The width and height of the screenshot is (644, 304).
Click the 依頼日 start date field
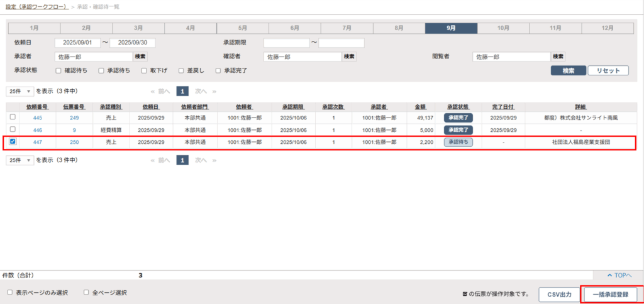pyautogui.click(x=77, y=43)
